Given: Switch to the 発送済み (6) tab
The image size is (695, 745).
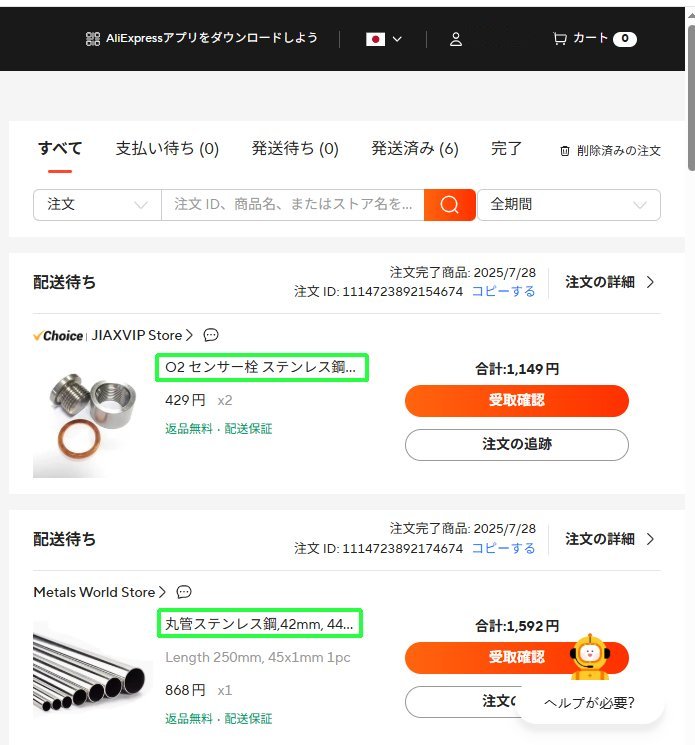Looking at the screenshot, I should [x=415, y=149].
